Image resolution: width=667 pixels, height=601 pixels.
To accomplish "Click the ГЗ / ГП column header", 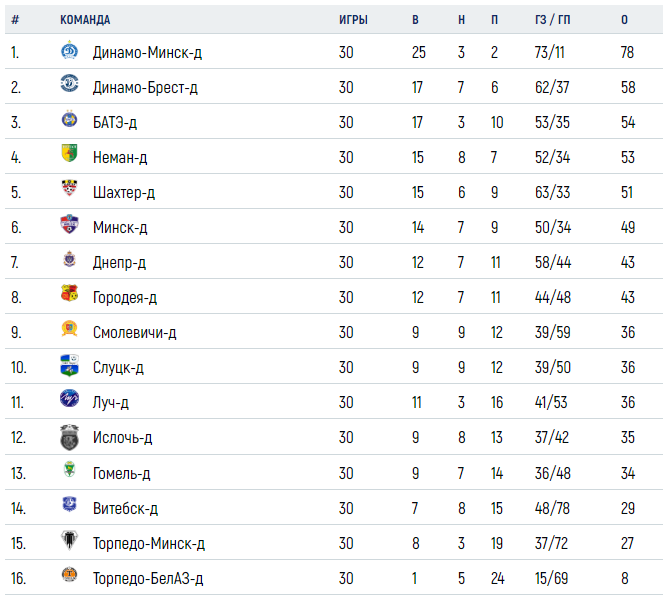I will (x=553, y=20).
